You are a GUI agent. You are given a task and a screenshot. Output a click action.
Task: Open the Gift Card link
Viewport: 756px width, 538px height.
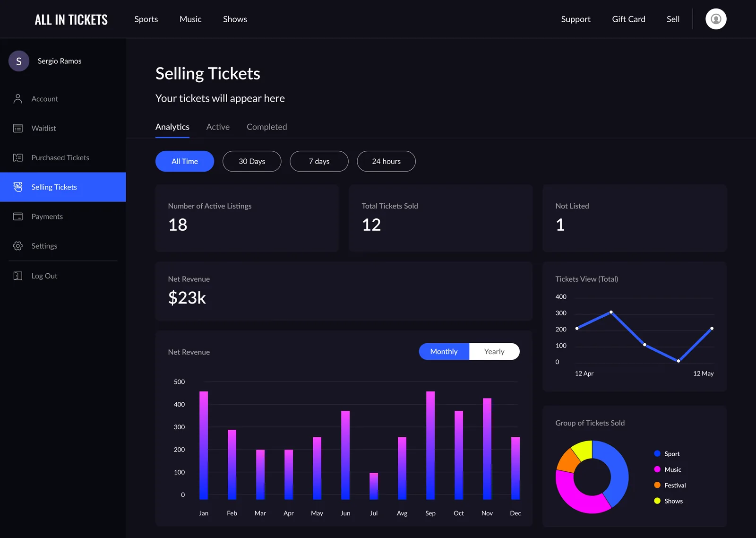[x=628, y=19]
